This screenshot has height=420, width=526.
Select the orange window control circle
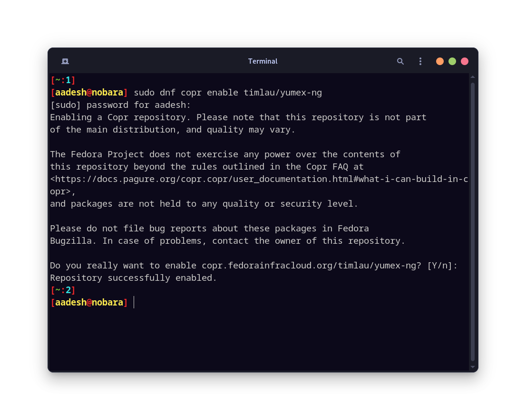[x=439, y=61]
